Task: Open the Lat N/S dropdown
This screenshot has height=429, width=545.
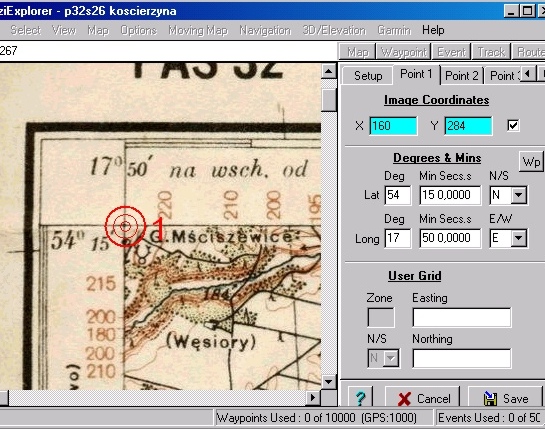Action: (x=518, y=195)
